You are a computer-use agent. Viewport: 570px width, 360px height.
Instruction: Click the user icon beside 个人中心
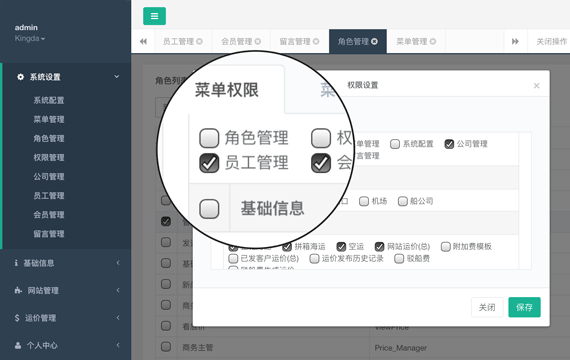[17, 345]
